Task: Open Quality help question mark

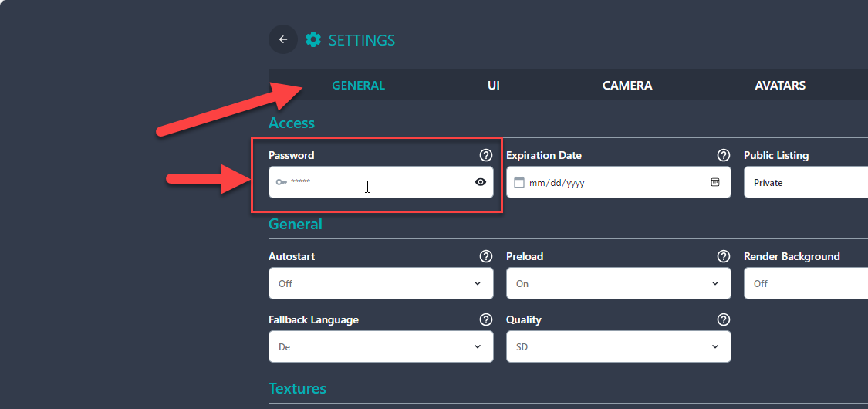Action: (724, 319)
